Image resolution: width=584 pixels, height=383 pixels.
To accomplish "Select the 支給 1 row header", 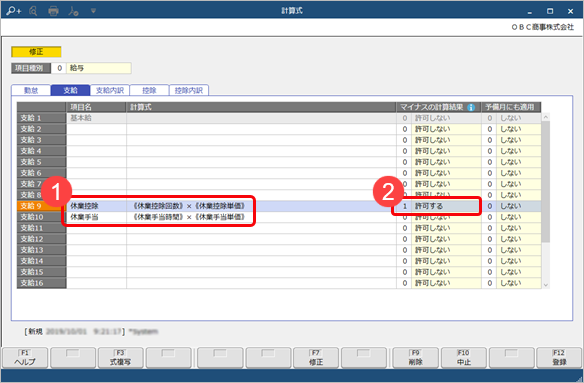I will coord(41,118).
